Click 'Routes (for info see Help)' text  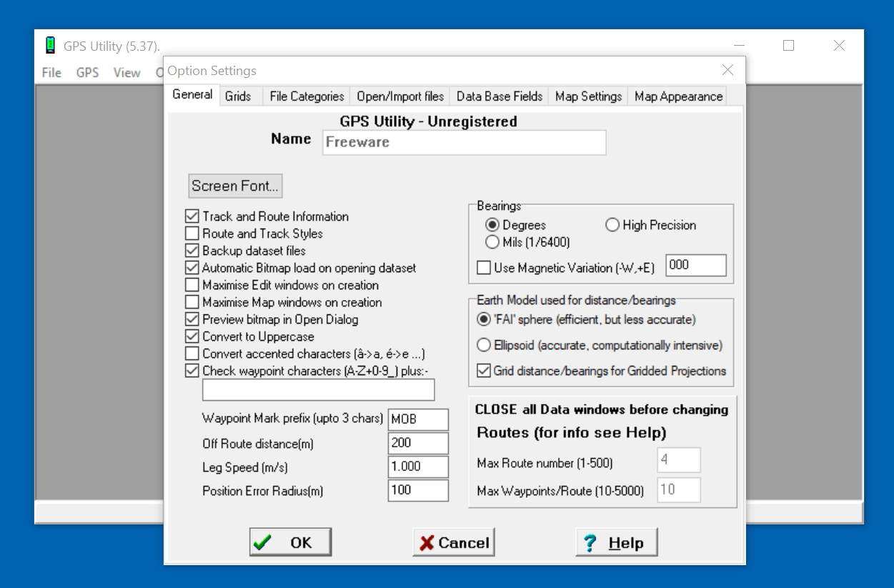572,433
